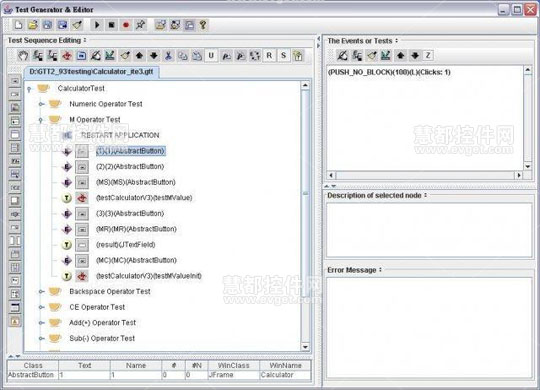The image size is (540, 390).
Task: Click the AbstractButton cell under Class
Action: [33, 375]
